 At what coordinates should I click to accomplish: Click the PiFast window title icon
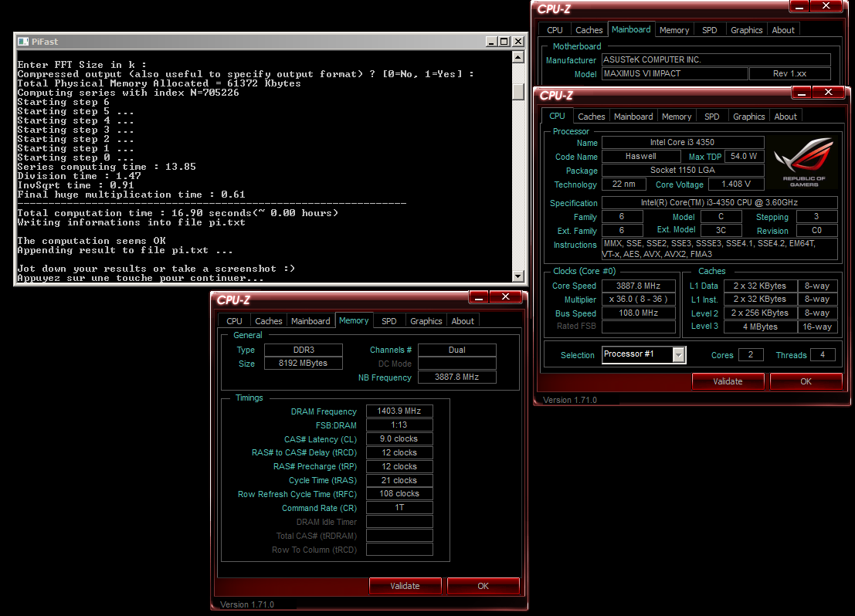[x=23, y=42]
